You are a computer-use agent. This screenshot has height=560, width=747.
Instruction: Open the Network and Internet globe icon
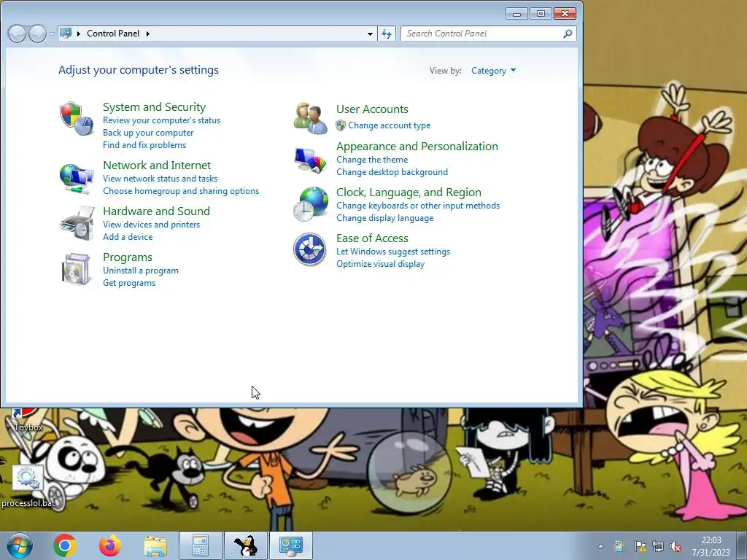[x=76, y=178]
